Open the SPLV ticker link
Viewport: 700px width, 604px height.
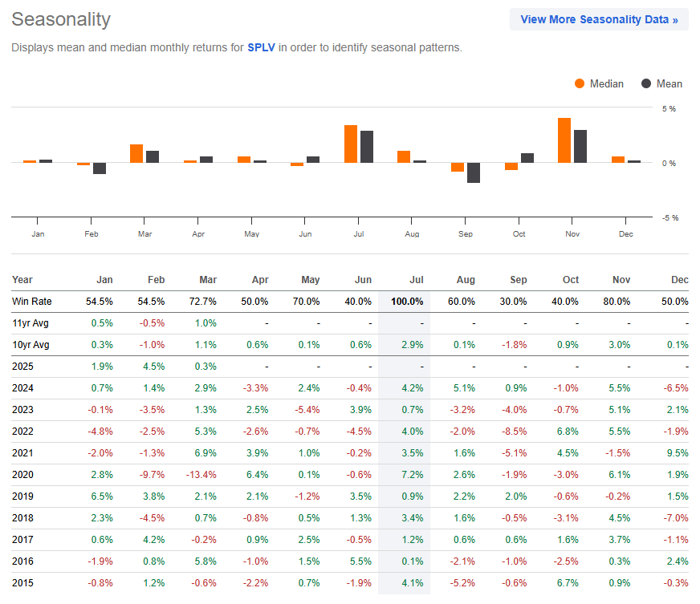260,47
